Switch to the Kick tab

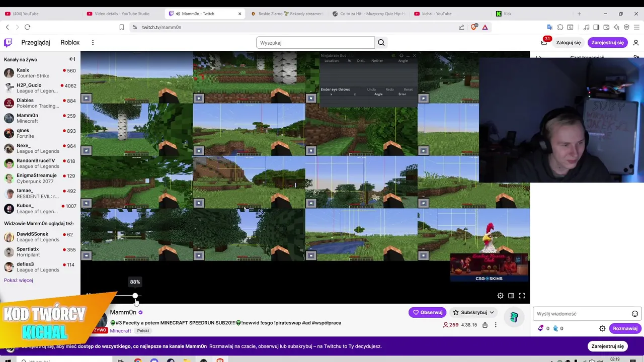(533, 14)
